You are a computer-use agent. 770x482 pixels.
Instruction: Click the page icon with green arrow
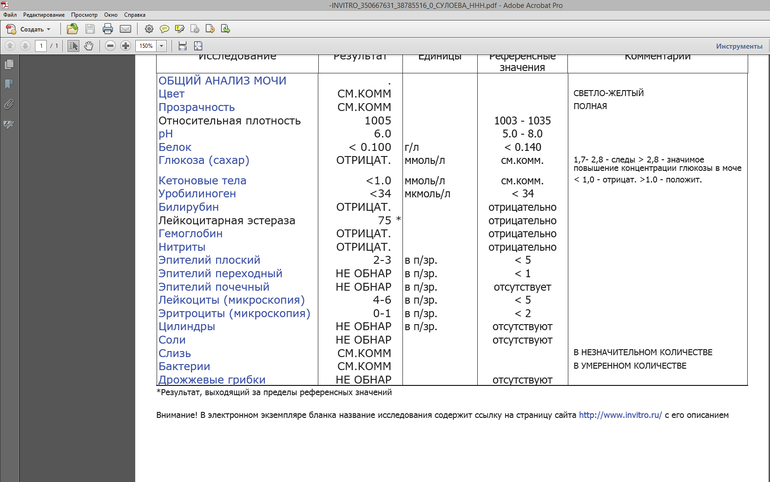225,29
